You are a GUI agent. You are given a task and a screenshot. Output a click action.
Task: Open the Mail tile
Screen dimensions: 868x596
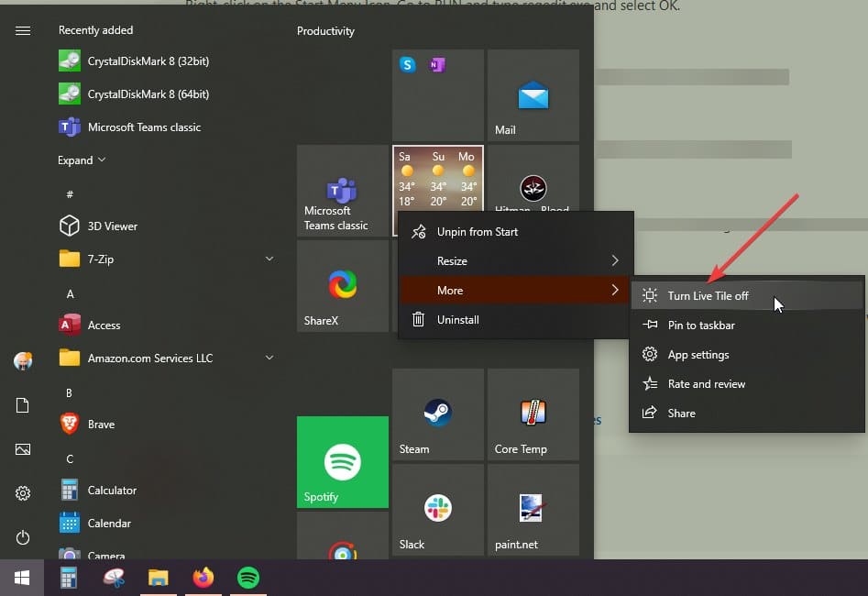[533, 95]
